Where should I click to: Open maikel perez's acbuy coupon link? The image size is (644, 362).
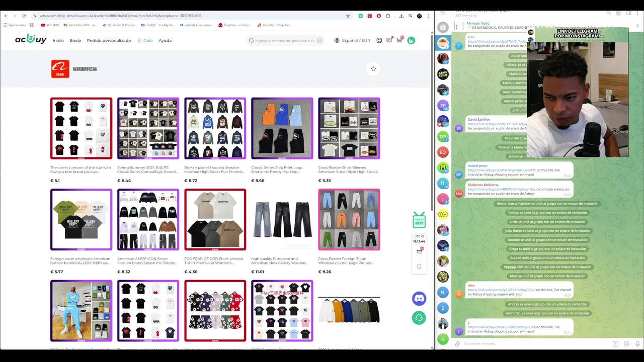point(502,170)
